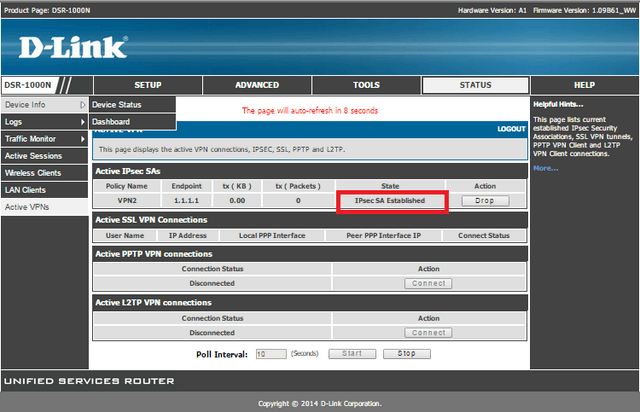Click the auto-refresh notice text
Screen dimensions: 640x412
point(310,111)
